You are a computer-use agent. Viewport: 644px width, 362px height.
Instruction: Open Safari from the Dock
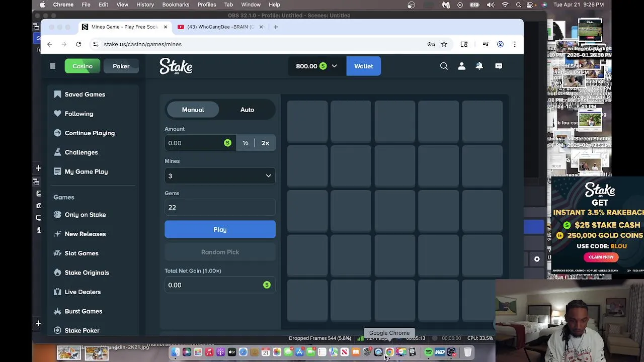pos(243,352)
